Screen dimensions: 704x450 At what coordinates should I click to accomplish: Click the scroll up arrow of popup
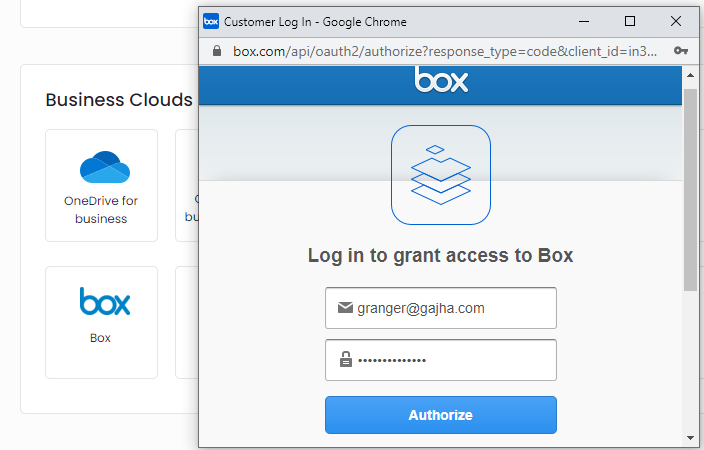coord(691,75)
